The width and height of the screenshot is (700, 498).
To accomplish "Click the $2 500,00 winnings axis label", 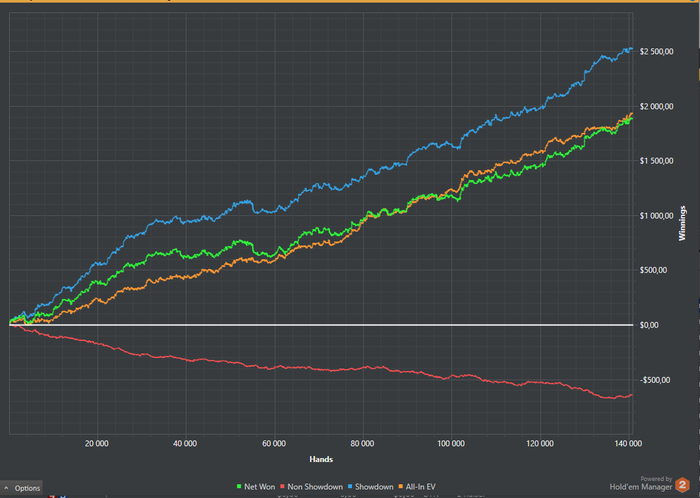I will [656, 52].
